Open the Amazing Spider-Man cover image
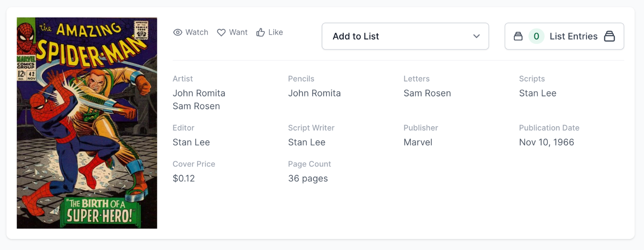 coord(87,123)
